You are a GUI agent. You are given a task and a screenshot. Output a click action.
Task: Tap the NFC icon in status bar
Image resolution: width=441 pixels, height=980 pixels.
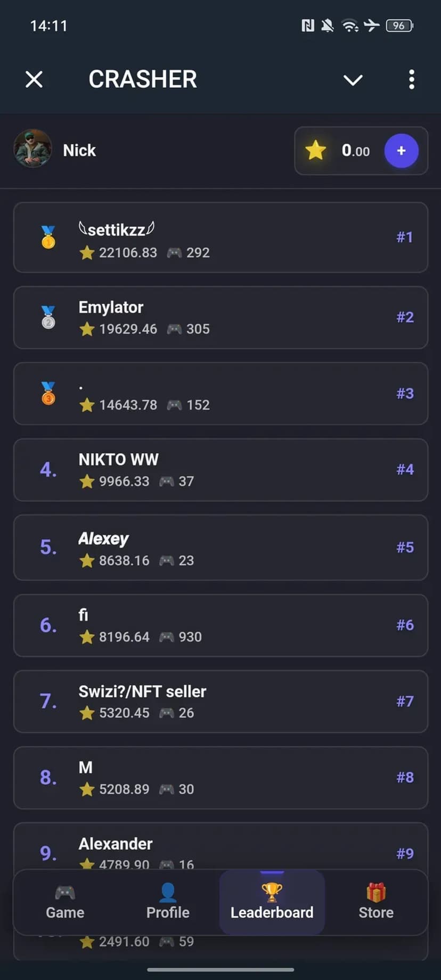pos(307,26)
